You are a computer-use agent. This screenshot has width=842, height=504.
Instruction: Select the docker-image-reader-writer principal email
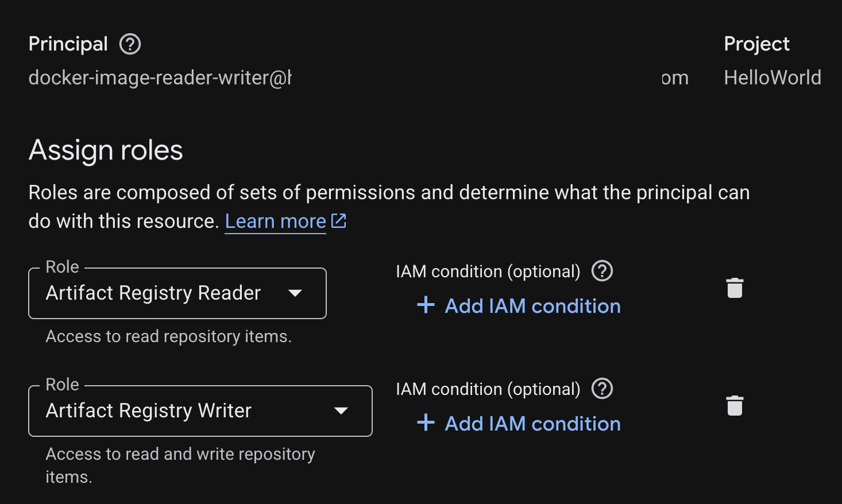160,77
